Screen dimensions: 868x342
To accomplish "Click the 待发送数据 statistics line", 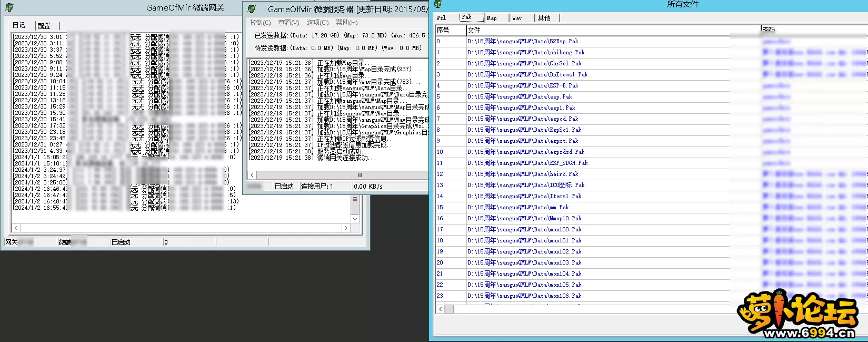I will point(338,48).
